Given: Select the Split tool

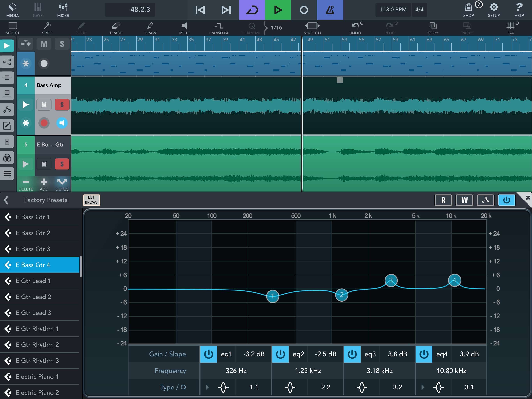Looking at the screenshot, I should click(x=47, y=28).
